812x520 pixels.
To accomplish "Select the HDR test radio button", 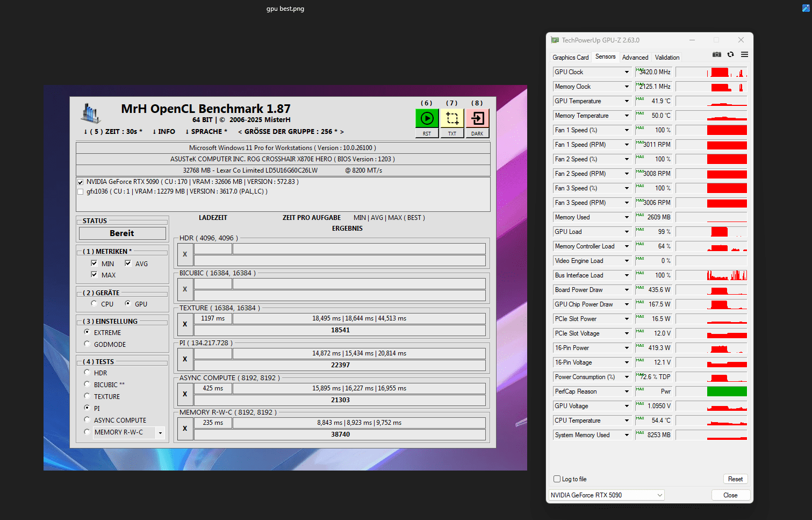I will point(87,373).
